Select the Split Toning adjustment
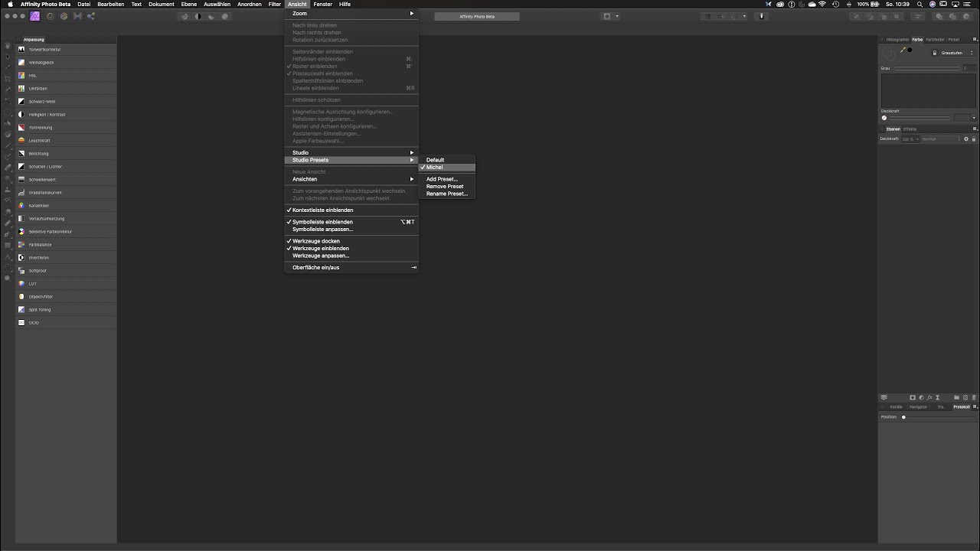This screenshot has width=980, height=551. [67, 309]
